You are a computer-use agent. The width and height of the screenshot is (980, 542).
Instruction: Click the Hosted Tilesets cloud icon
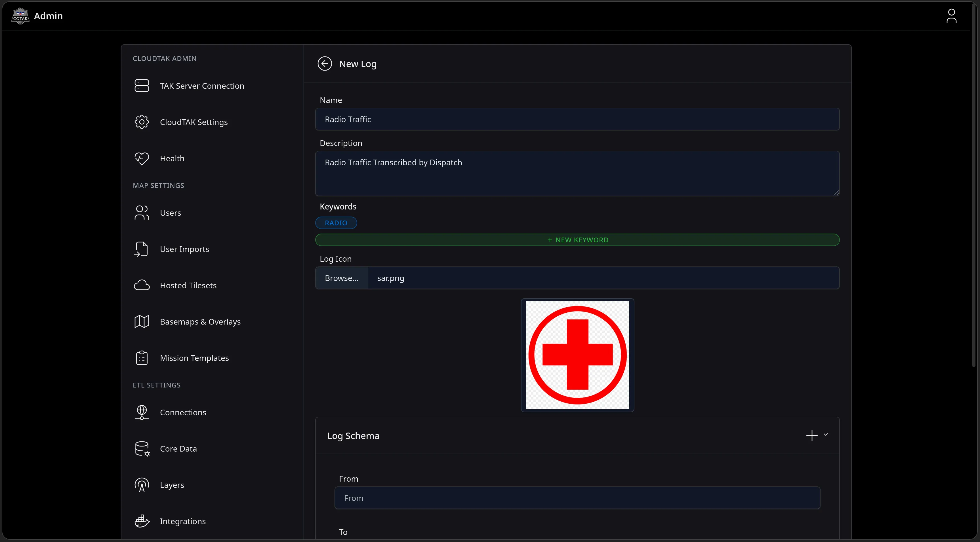click(142, 285)
